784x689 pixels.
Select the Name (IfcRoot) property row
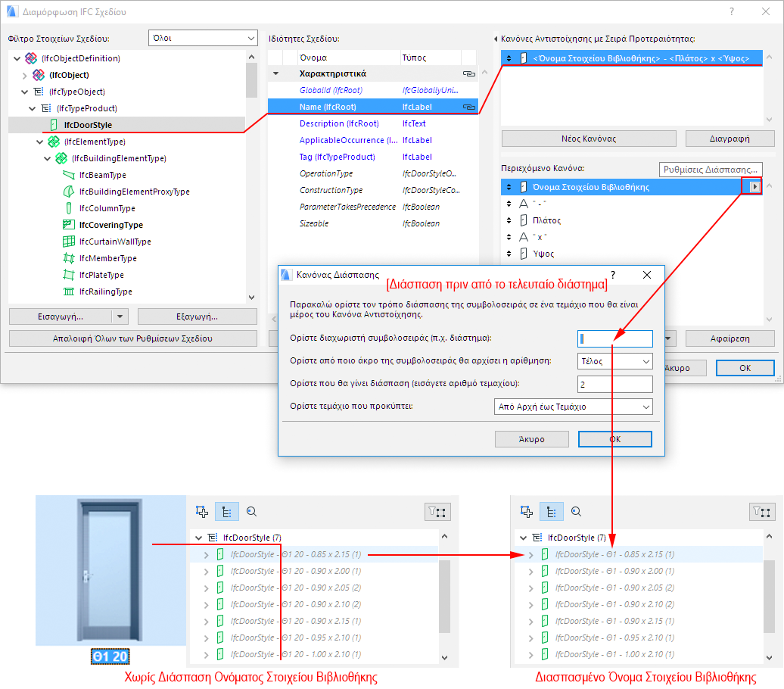(x=373, y=107)
